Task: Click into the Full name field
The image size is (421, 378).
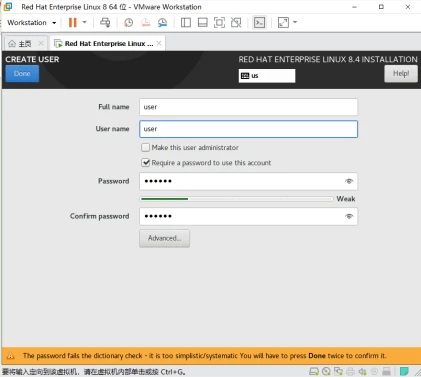Action: point(248,107)
